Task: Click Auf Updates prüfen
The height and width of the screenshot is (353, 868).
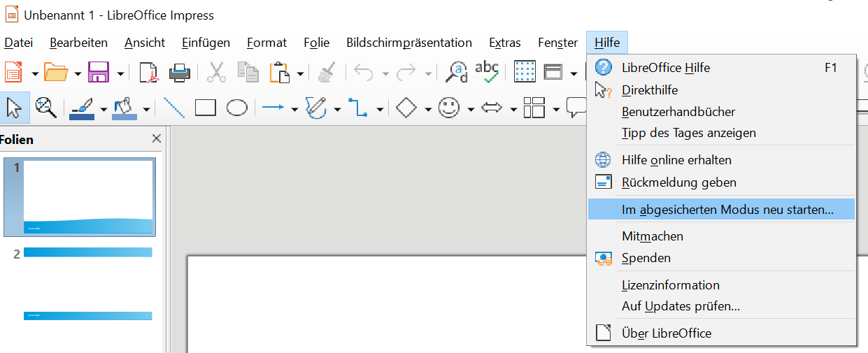Action: (721, 306)
